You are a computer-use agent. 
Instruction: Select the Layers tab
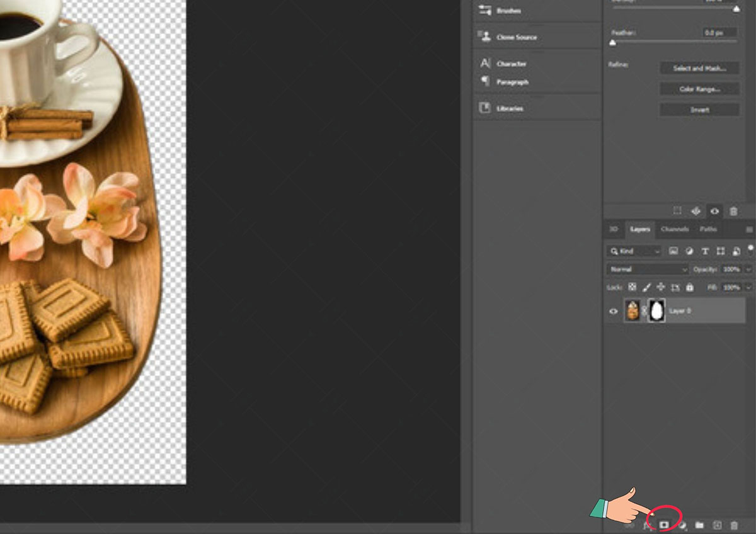click(640, 229)
